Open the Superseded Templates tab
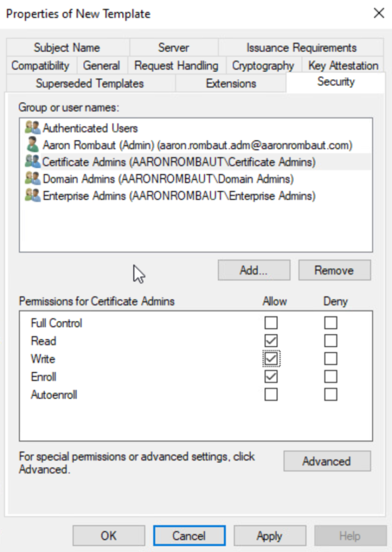Screen dimensions: 392x552 90,84
